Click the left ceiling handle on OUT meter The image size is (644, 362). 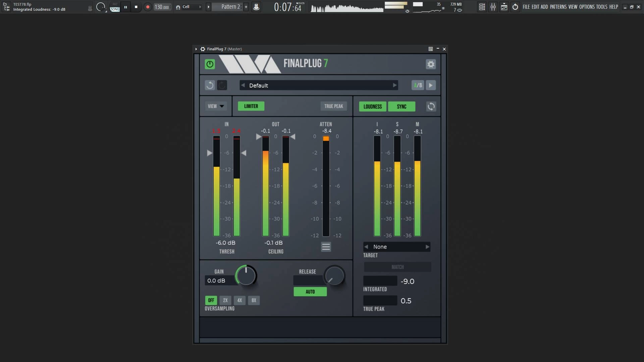pyautogui.click(x=259, y=136)
